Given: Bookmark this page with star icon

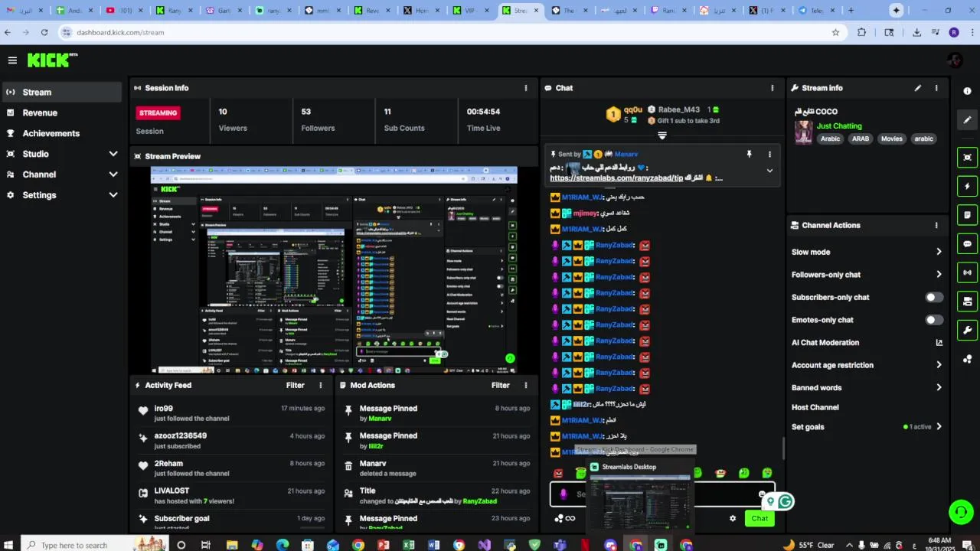Looking at the screenshot, I should (x=835, y=32).
